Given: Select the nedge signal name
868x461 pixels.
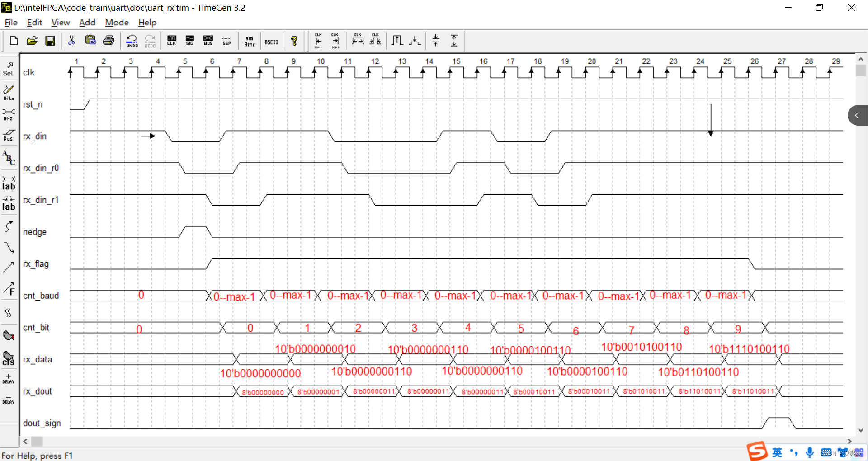Looking at the screenshot, I should [35, 232].
